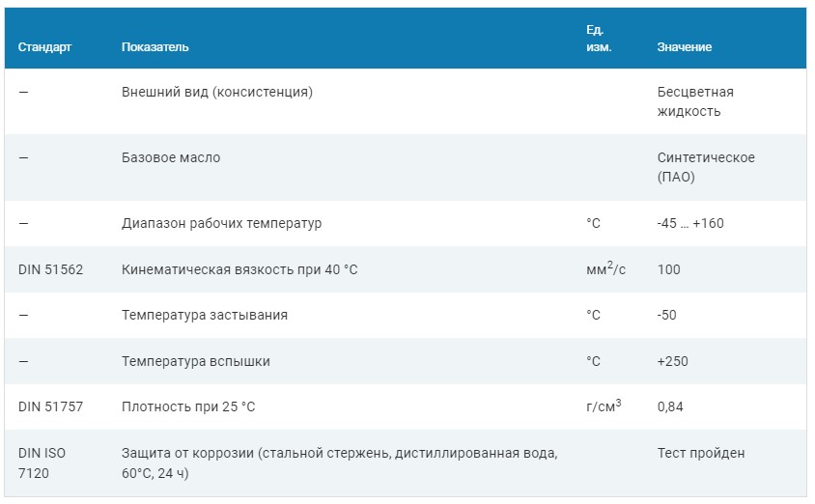Click Диапазон рабочих температур text
Viewport: 815px width, 504px height.
tap(221, 223)
